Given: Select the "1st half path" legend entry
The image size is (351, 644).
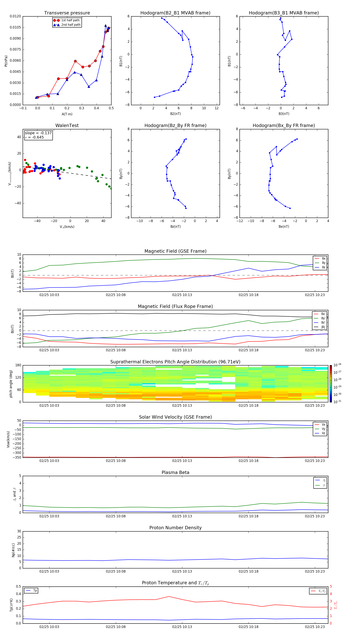Looking at the screenshot, I should click(x=67, y=20).
